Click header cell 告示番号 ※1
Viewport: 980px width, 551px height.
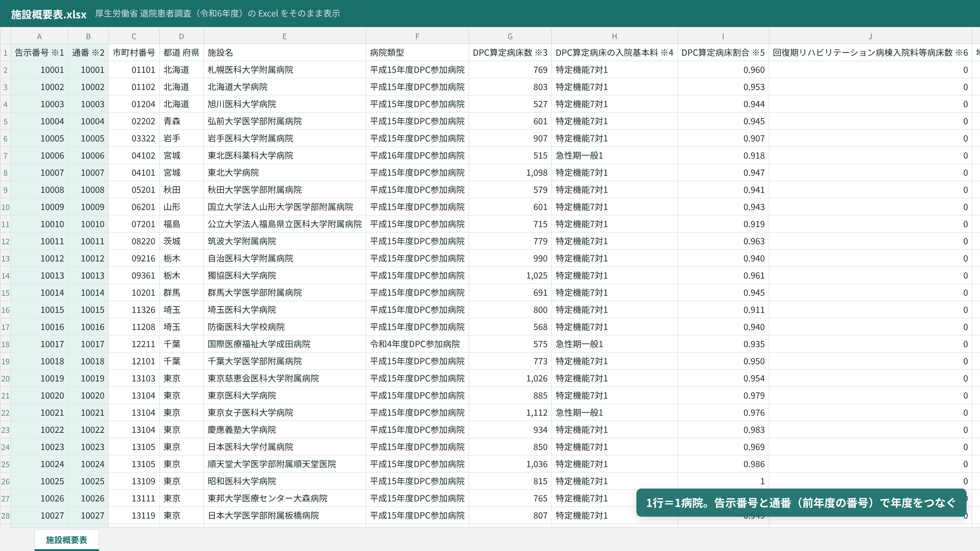[39, 53]
